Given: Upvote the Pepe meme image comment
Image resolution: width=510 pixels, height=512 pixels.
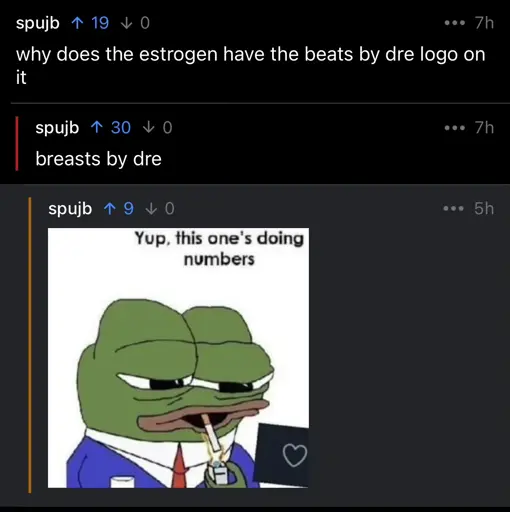Looking at the screenshot, I should point(109,209).
